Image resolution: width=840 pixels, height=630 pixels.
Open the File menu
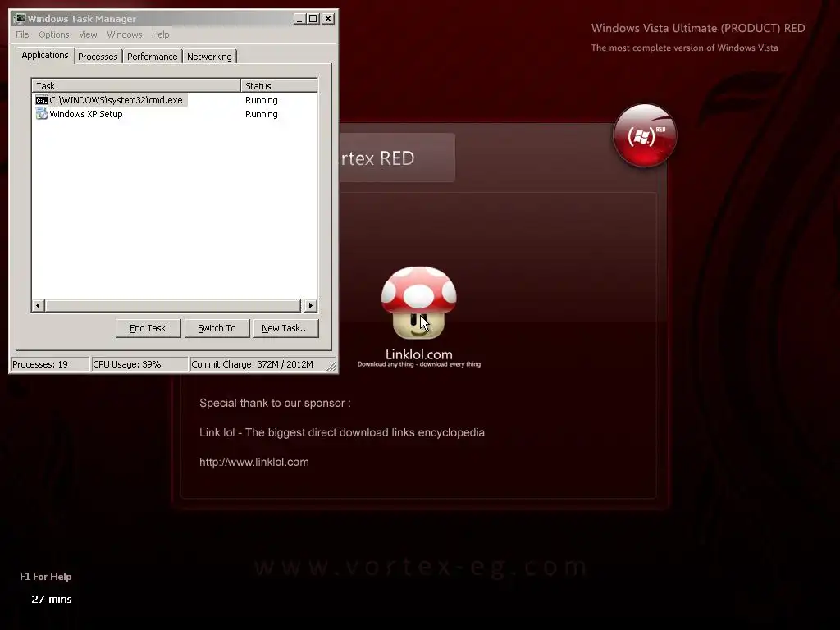pyautogui.click(x=22, y=34)
